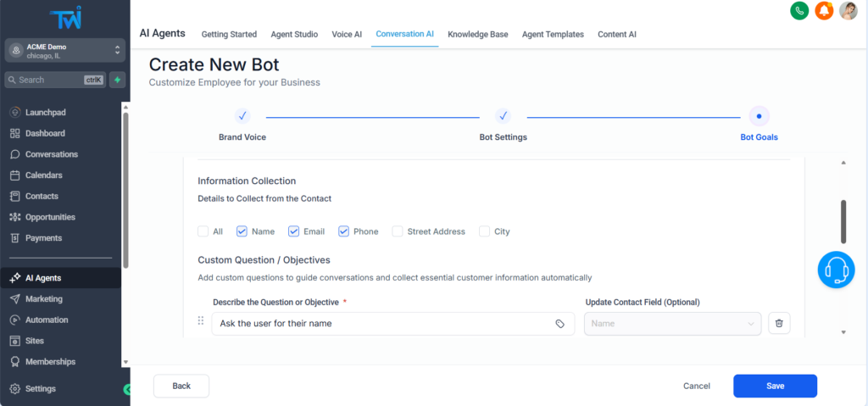The height and width of the screenshot is (406, 868).
Task: Delete the custom question with trash icon
Action: [779, 323]
